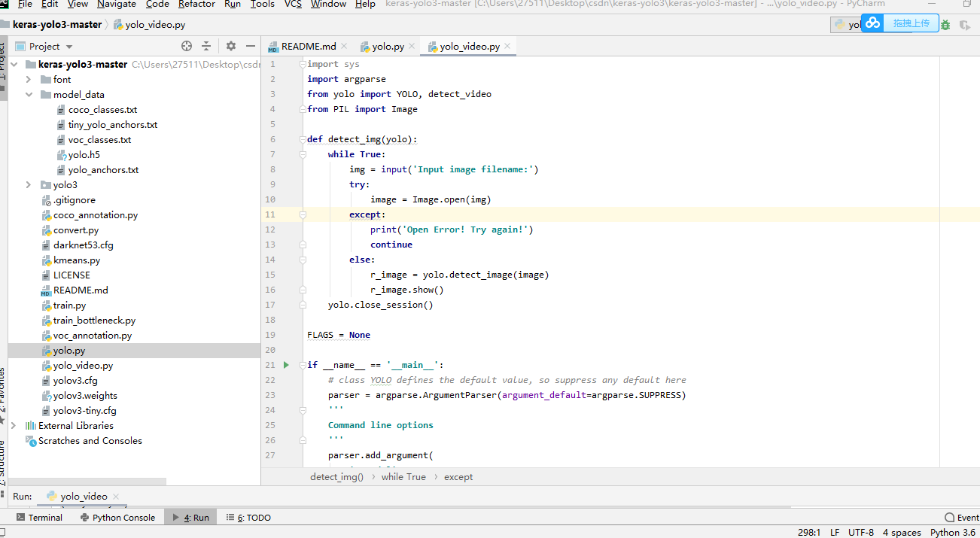980x538 pixels.
Task: Open the Python Console tool window
Action: click(117, 518)
